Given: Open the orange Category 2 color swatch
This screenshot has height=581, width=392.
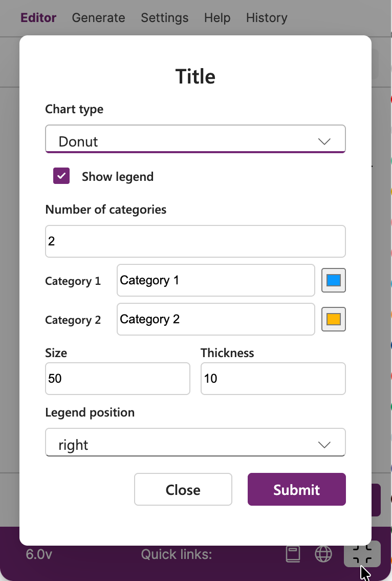Looking at the screenshot, I should (x=334, y=319).
